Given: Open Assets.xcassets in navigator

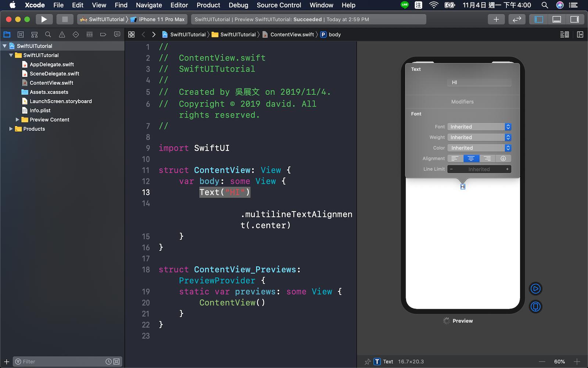Looking at the screenshot, I should point(49,92).
